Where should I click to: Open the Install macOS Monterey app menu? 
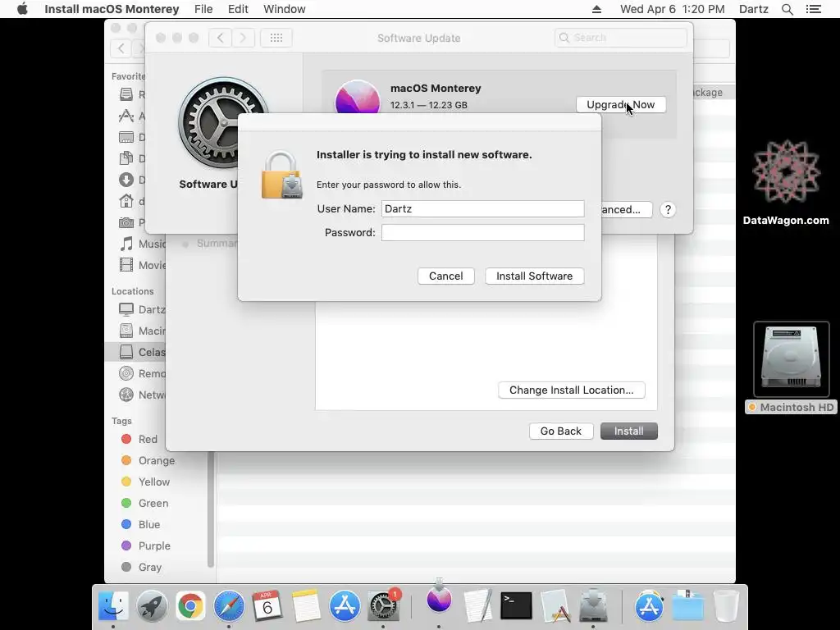[112, 9]
